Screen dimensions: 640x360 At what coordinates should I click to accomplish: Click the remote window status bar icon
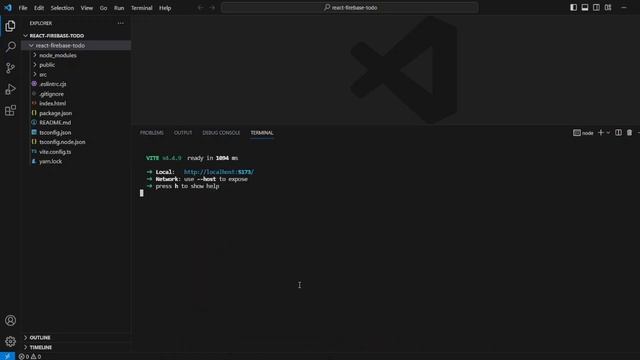click(x=7, y=356)
